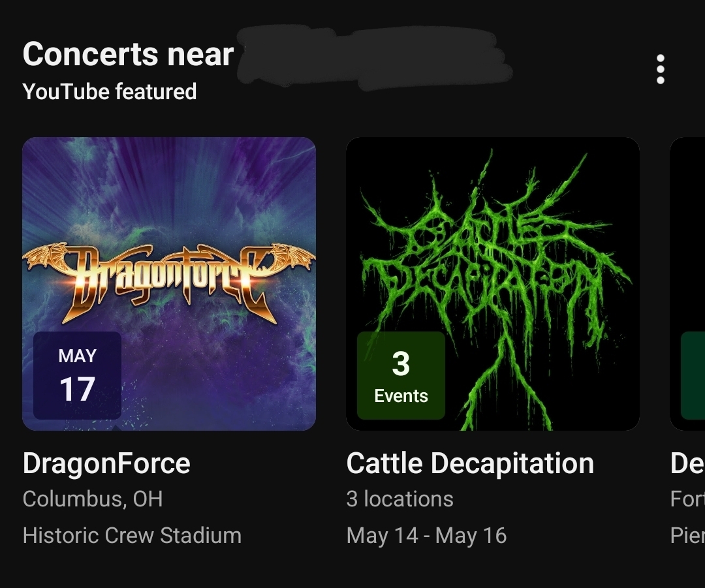Tap the 3 locations label
Screen dimensions: 705x588
click(399, 499)
